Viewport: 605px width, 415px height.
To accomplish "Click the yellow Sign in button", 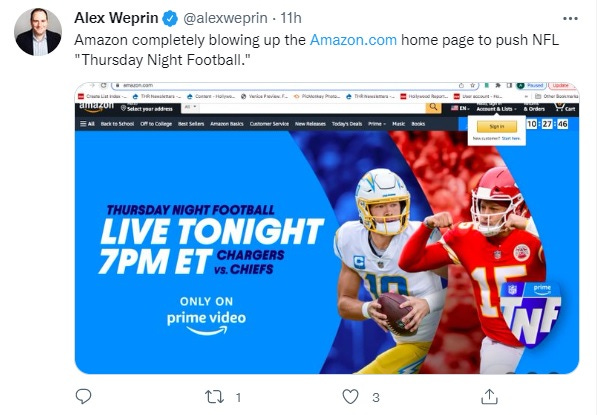I will (x=497, y=127).
